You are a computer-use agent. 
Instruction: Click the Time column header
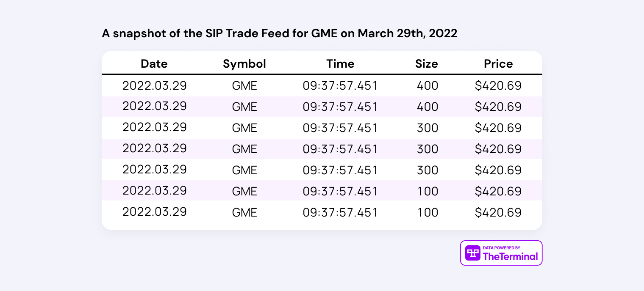click(x=340, y=64)
